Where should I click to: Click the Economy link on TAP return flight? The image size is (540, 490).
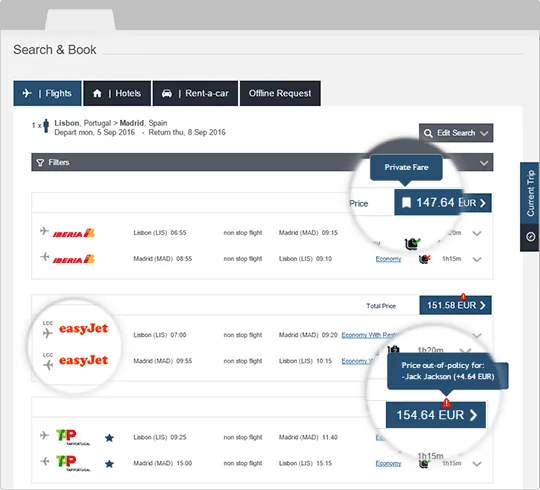(388, 463)
